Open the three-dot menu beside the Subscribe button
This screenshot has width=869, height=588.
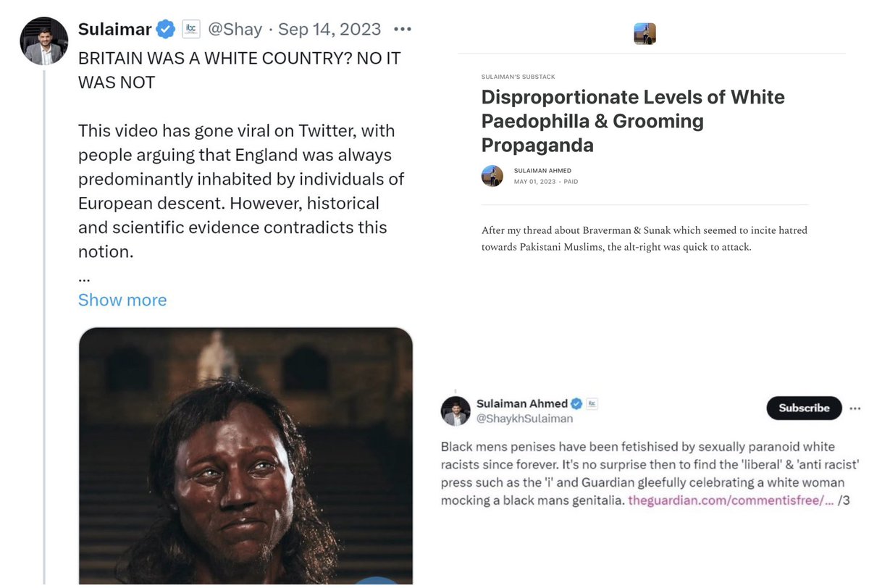tap(855, 408)
